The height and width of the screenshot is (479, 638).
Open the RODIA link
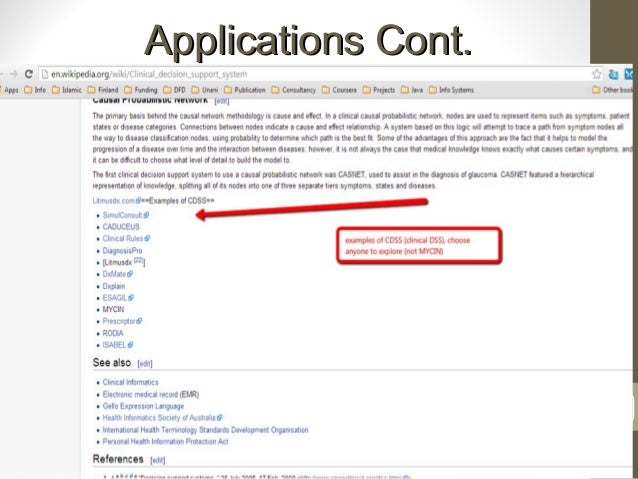(113, 333)
